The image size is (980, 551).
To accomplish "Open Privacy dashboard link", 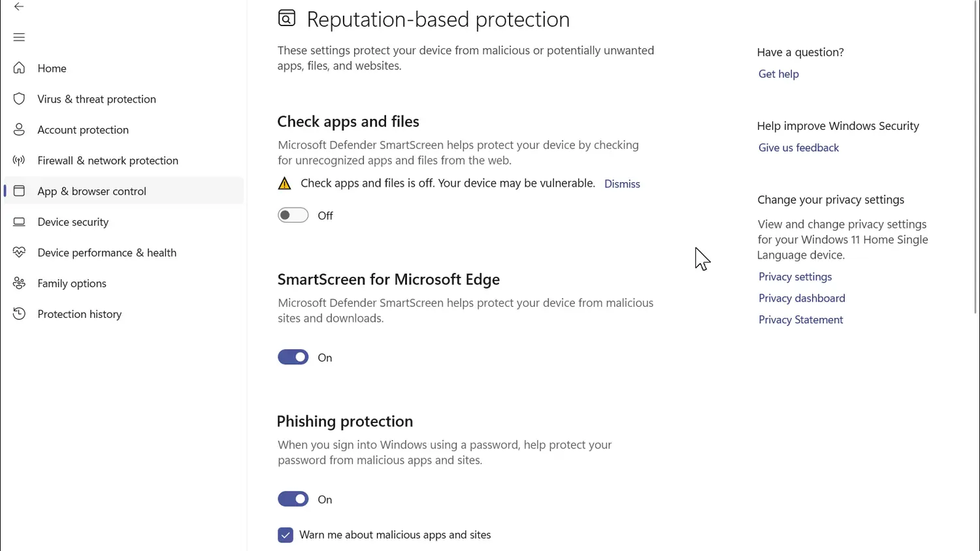I will click(x=802, y=298).
